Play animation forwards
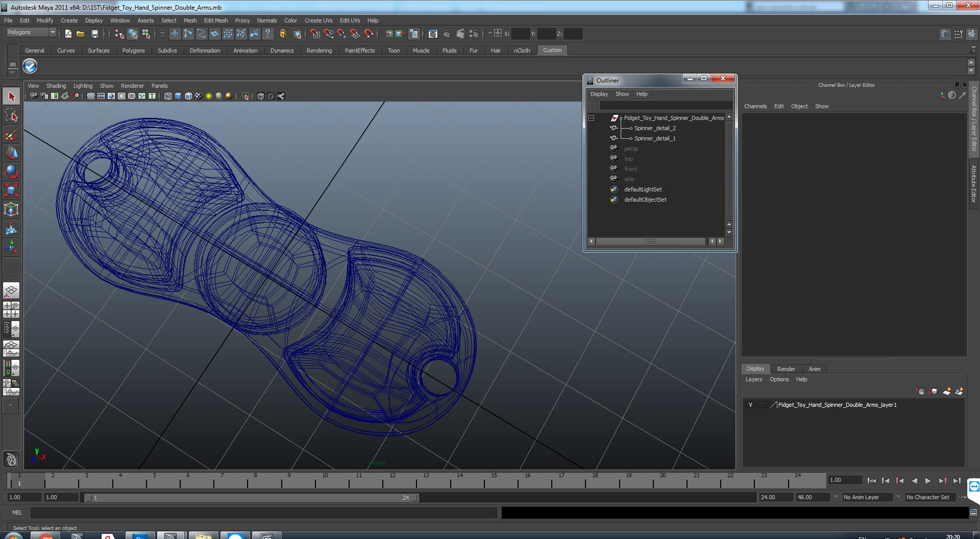The image size is (980, 539). (x=928, y=481)
